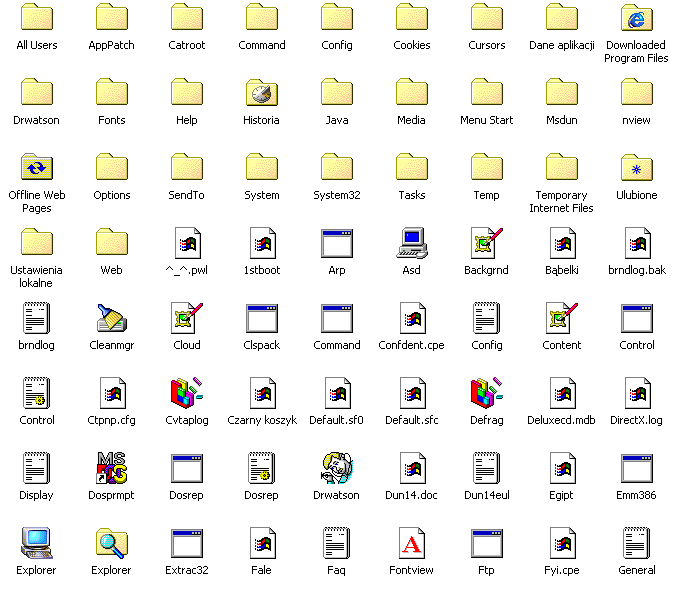
Task: Click the 'Media' folder label
Action: (x=411, y=120)
